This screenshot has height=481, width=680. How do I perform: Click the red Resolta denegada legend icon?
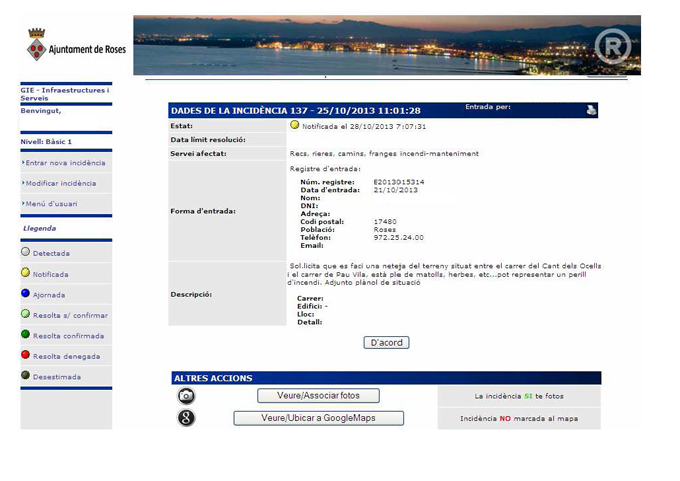(26, 355)
